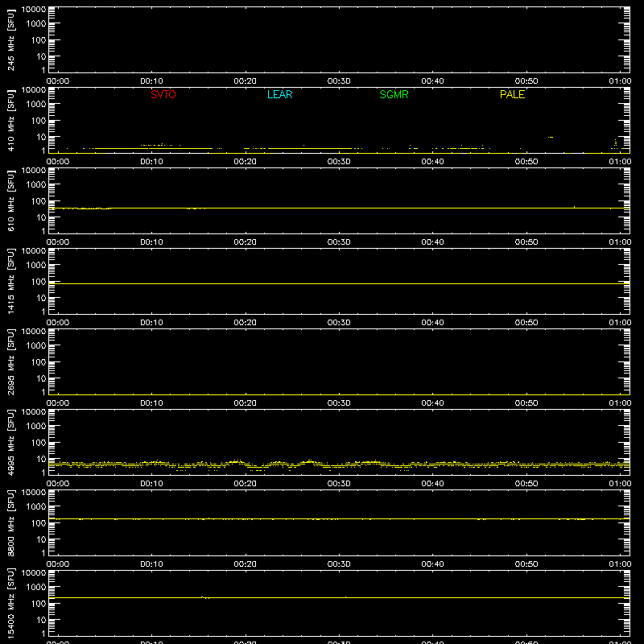This screenshot has height=644, width=644.
Task: Select the 2695 MHz [SFU] axis title
Action: [x=10, y=361]
